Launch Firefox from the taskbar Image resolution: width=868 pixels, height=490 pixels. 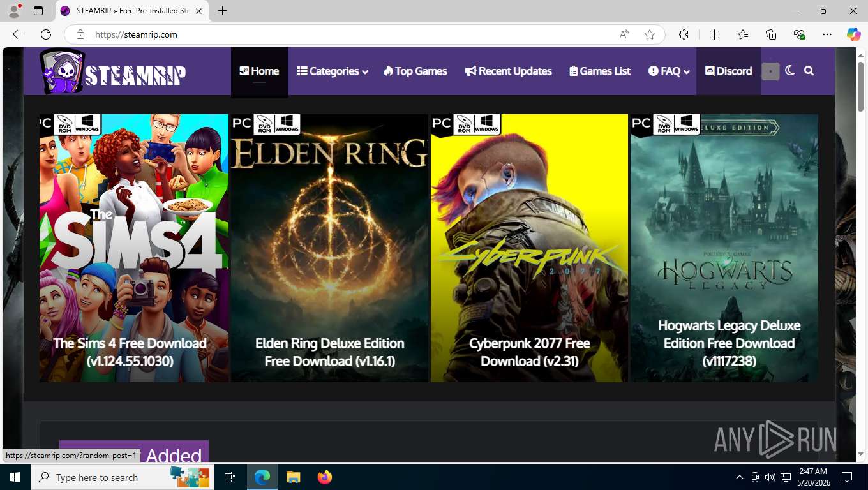(x=325, y=477)
